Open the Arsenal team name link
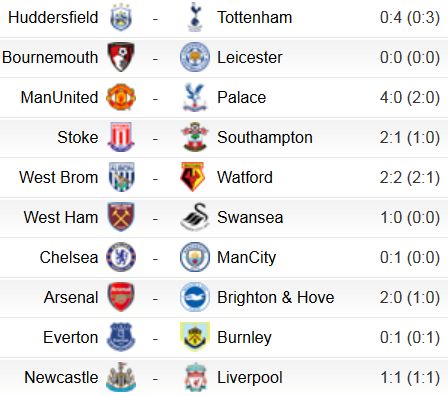The image size is (448, 396). 71,297
